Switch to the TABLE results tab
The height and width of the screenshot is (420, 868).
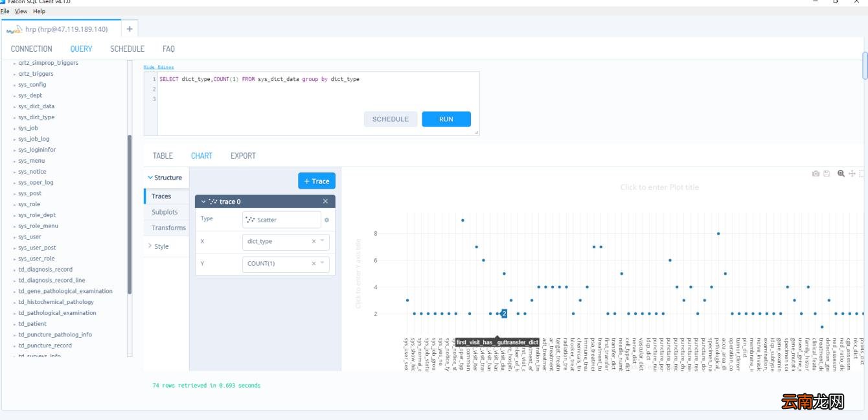163,156
